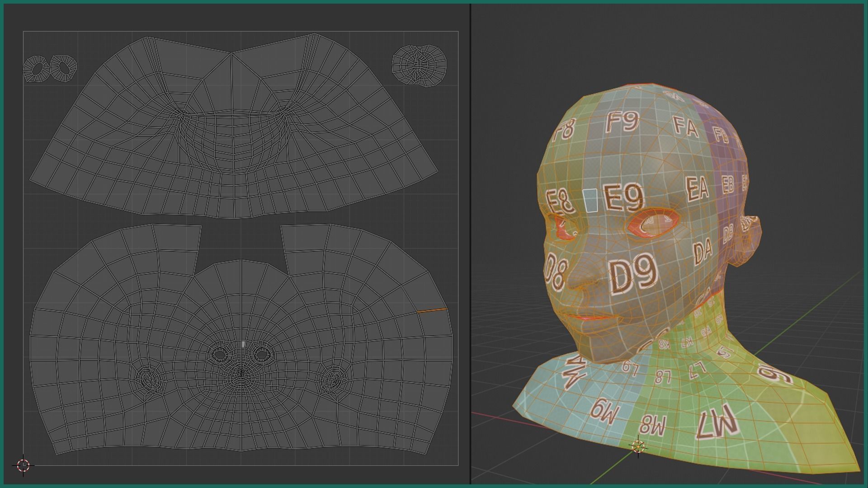Click the model's orange-outlined eye socket
This screenshot has height=488, width=868.
[652, 223]
